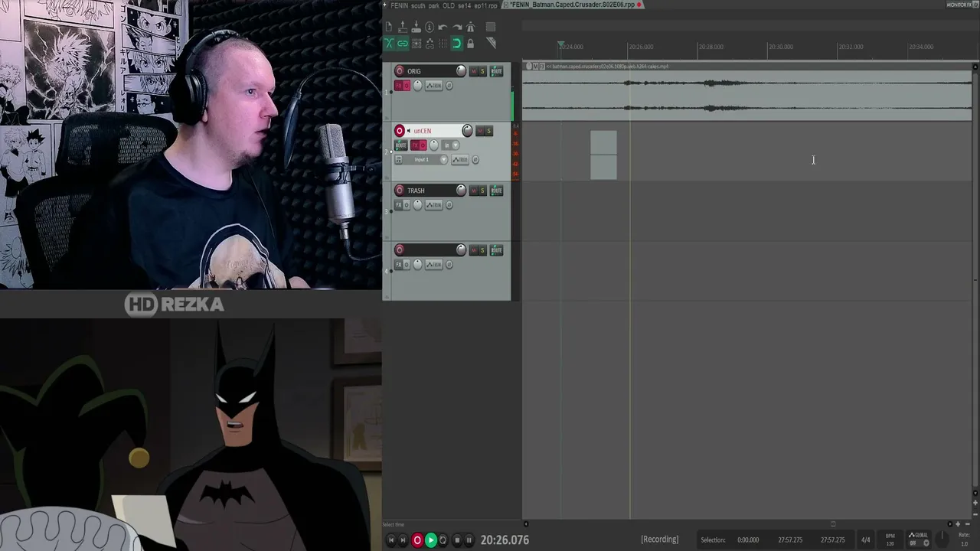Image resolution: width=980 pixels, height=551 pixels.
Task: Click the Redo arrow icon
Action: (x=457, y=27)
